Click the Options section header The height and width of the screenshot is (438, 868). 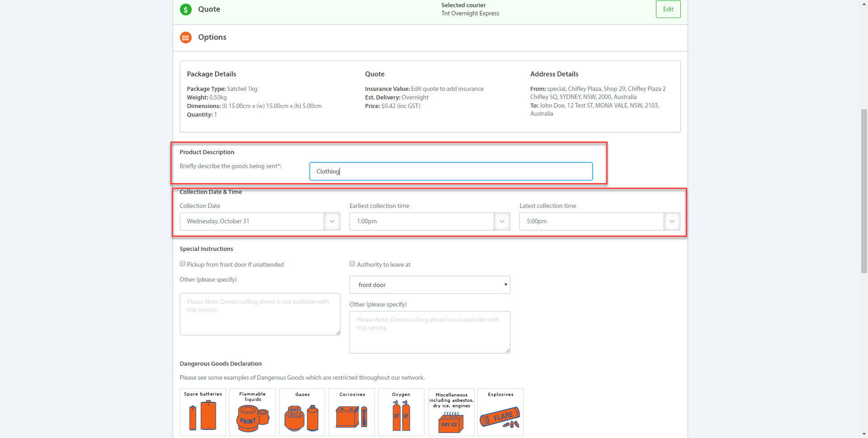coord(212,38)
